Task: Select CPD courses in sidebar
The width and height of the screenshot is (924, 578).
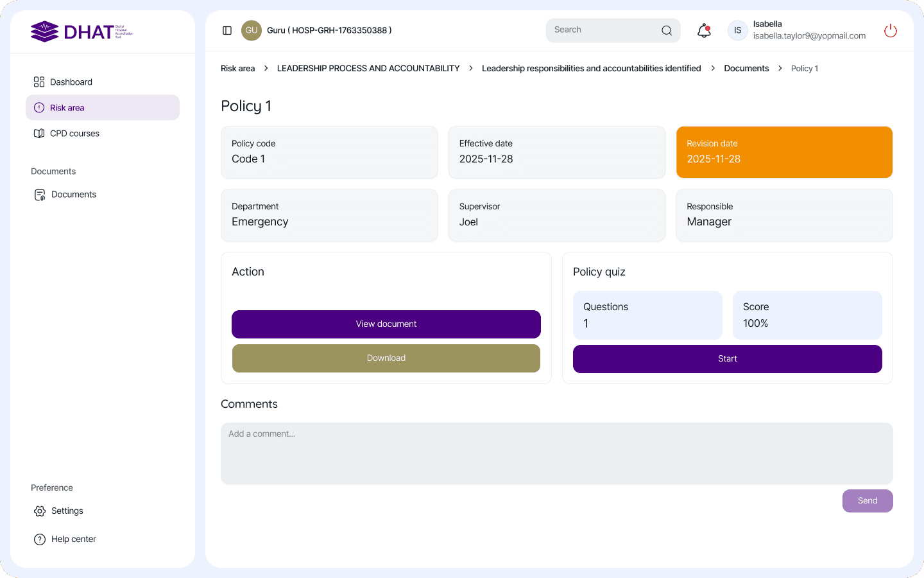Action: click(74, 134)
